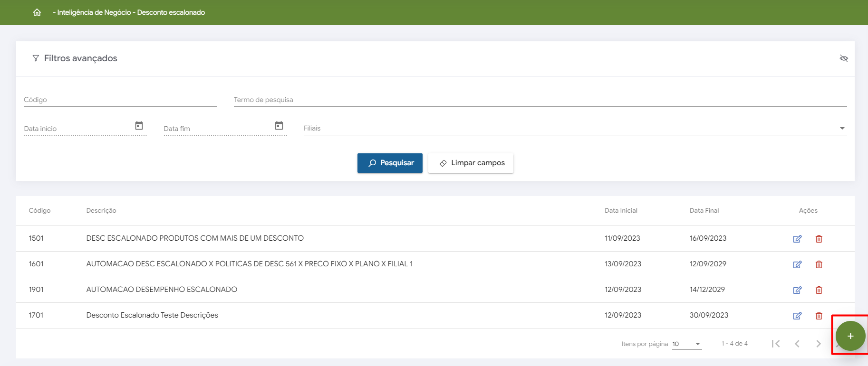
Task: Click Limpar campos button
Action: click(x=471, y=163)
